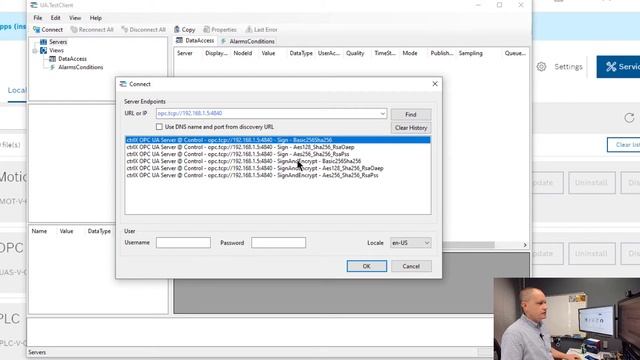This screenshot has height=360, width=640.
Task: Click the Username input field
Action: [x=183, y=243]
